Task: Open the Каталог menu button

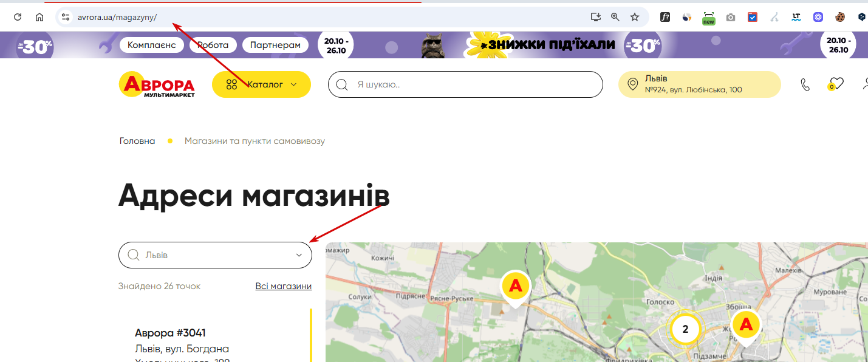Action: click(x=261, y=84)
